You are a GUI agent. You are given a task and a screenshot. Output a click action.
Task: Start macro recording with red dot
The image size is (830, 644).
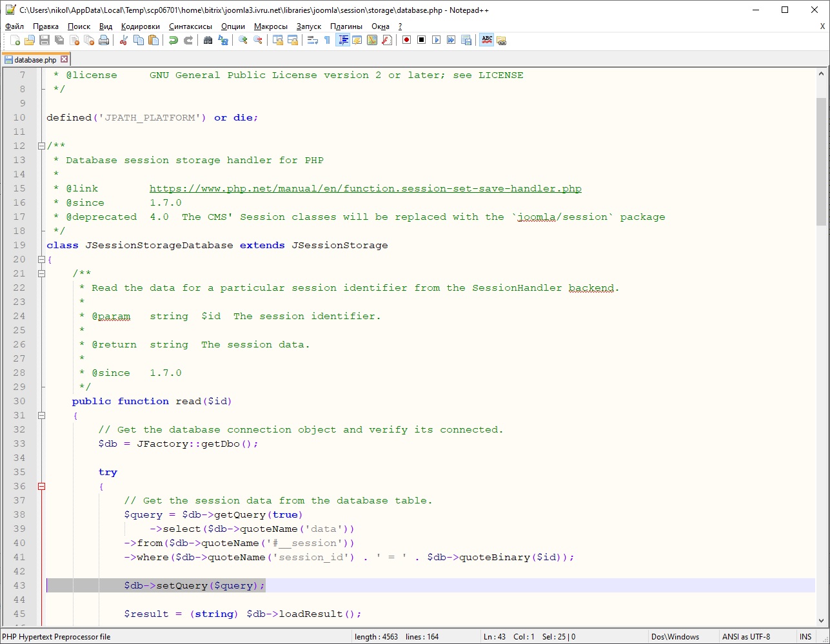click(407, 40)
